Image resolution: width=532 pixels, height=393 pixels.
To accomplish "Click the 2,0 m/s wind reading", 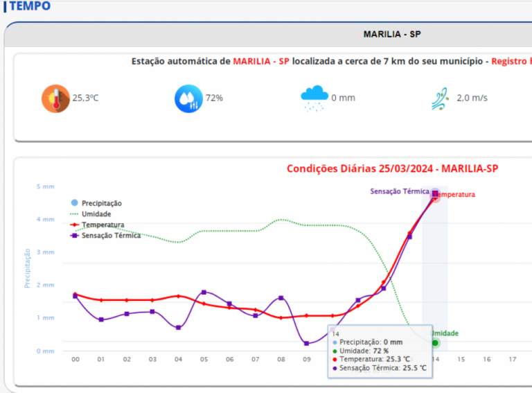I will point(472,98).
